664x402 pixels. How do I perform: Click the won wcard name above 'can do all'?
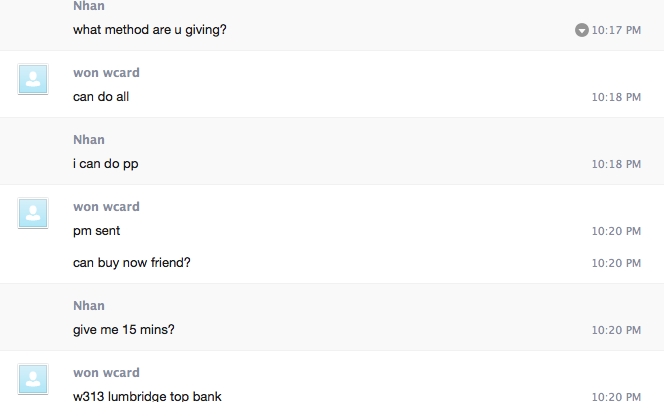[x=106, y=73]
